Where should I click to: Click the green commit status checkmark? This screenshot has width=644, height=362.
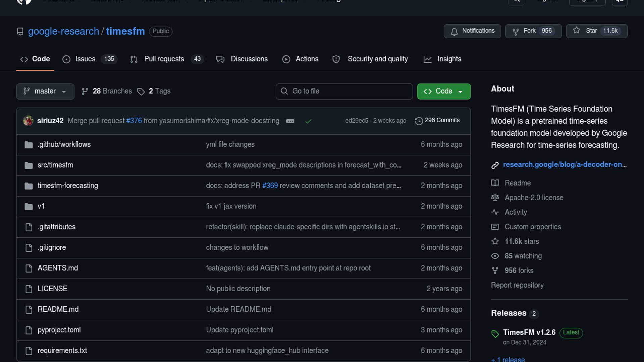point(308,121)
